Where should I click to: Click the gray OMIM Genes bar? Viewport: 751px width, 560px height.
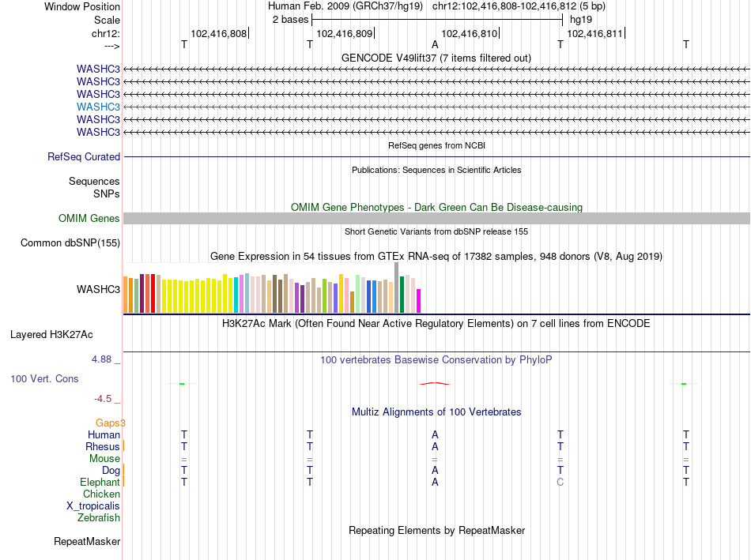436,218
